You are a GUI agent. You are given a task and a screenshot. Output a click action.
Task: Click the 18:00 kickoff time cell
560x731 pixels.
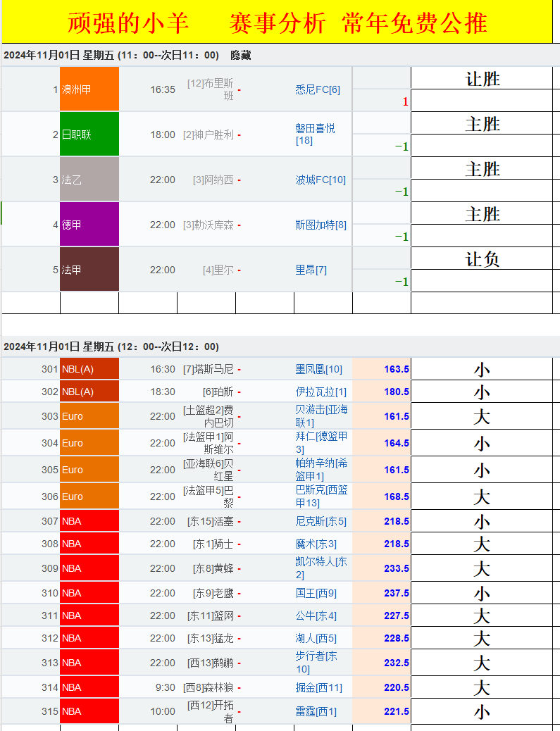coord(162,135)
